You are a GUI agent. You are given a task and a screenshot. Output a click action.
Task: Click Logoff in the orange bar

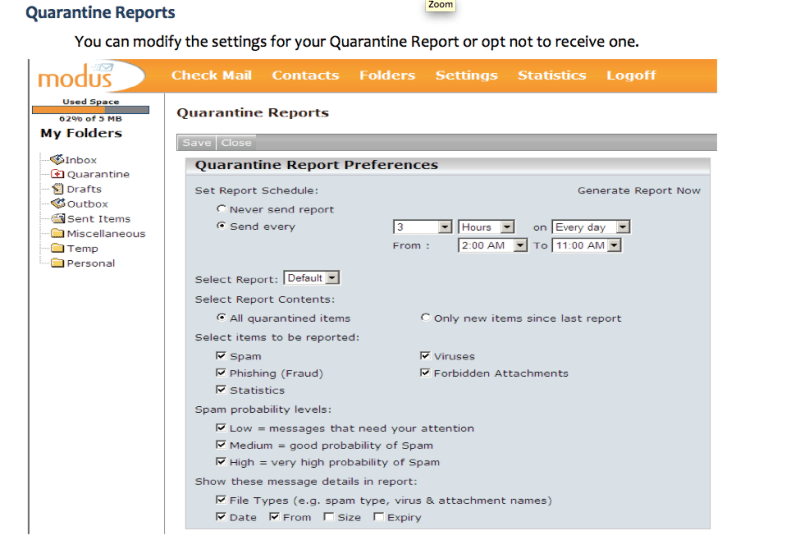pyautogui.click(x=631, y=75)
